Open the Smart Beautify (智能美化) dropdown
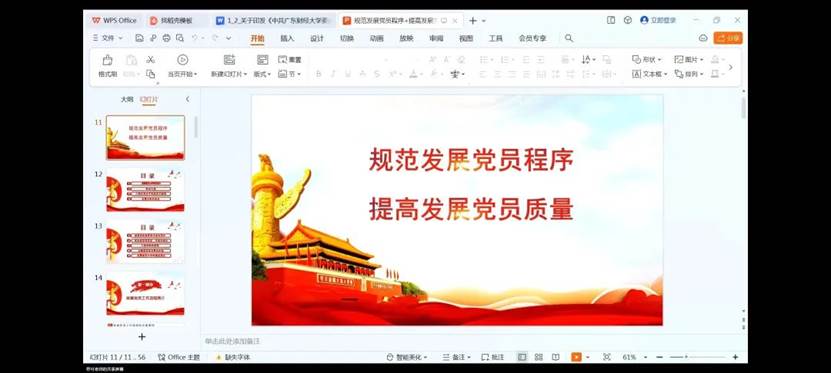This screenshot has width=831, height=373. pyautogui.click(x=407, y=357)
